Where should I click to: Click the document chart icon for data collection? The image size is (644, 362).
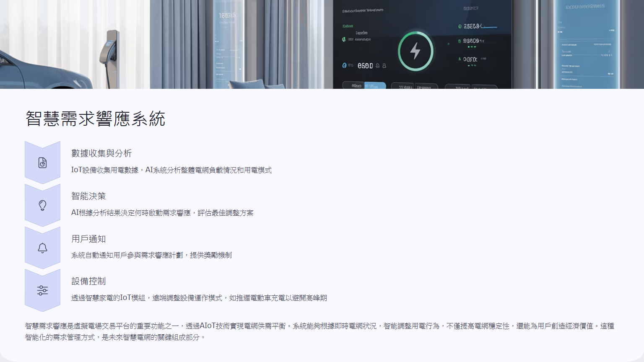click(x=42, y=163)
